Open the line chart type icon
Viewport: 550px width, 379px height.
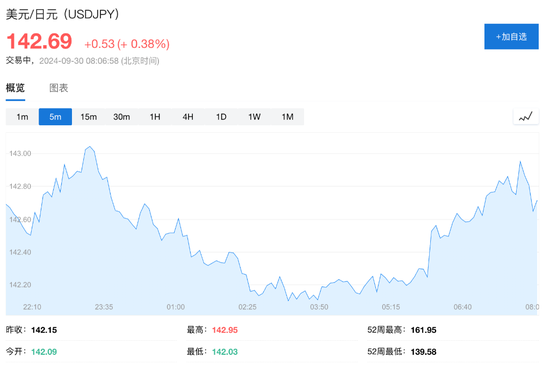[525, 117]
